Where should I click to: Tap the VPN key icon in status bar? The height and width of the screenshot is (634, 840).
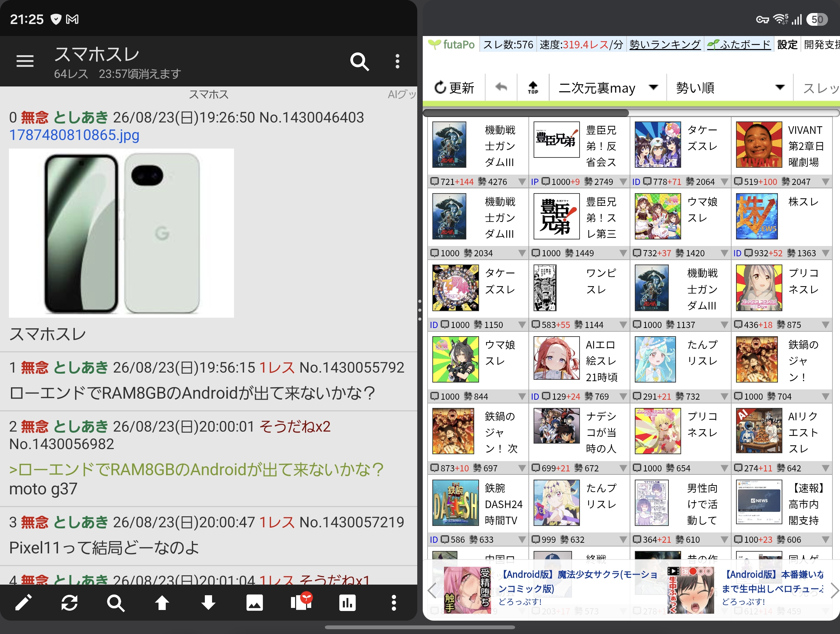coord(762,19)
